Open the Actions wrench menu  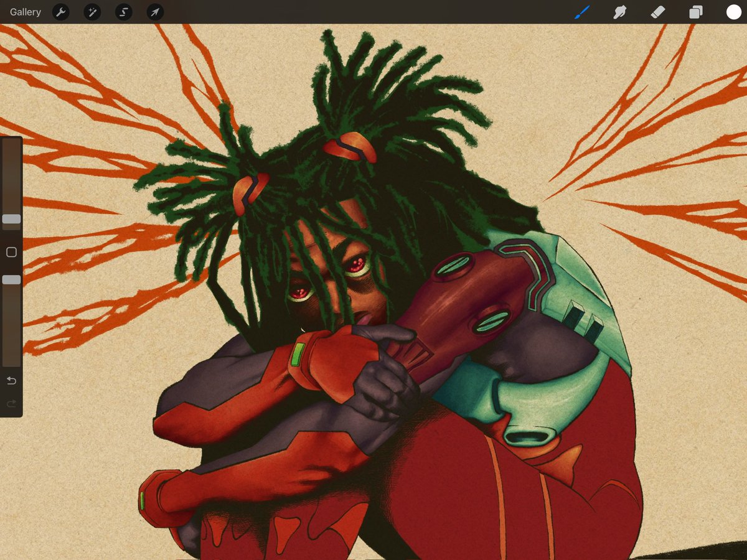pyautogui.click(x=61, y=12)
